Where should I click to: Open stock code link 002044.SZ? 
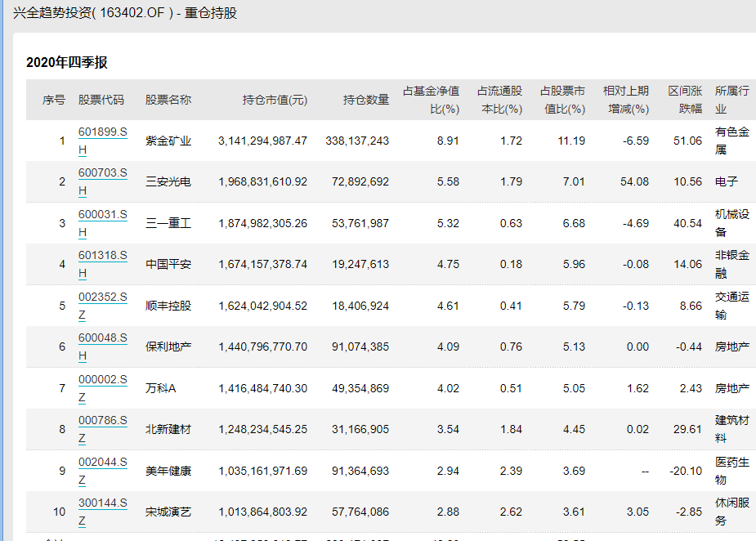pyautogui.click(x=103, y=471)
